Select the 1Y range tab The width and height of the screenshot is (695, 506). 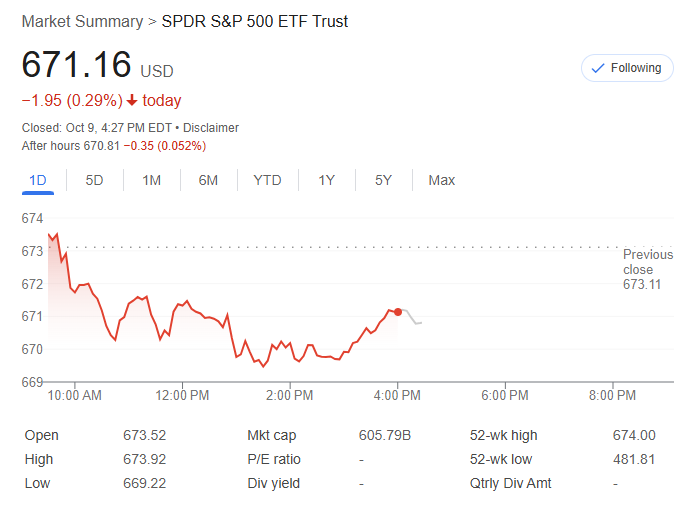326,180
